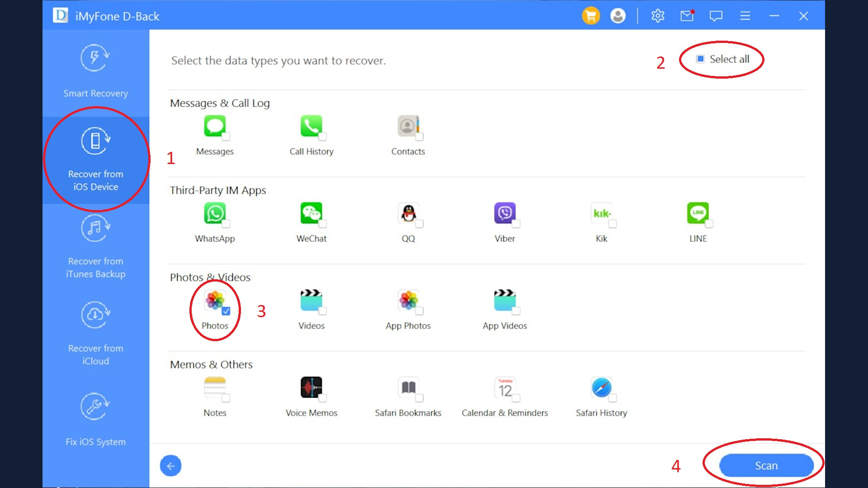
Task: Click the Videos clapperboard icon
Action: [x=311, y=300]
